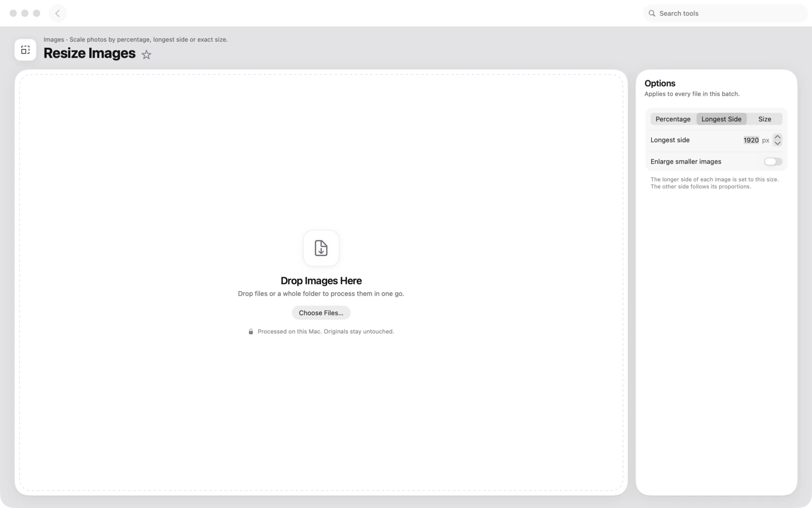Switch to Percentage mode
The width and height of the screenshot is (812, 508).
(x=673, y=119)
